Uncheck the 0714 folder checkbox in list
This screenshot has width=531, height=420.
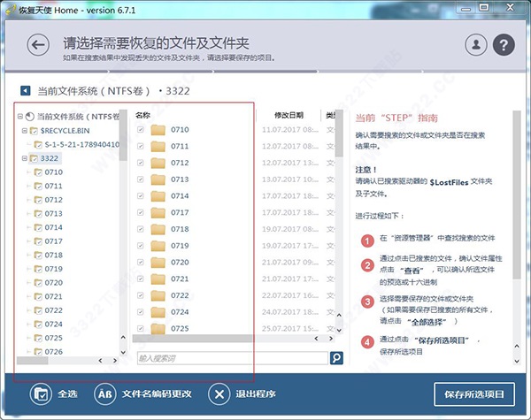[x=141, y=196]
